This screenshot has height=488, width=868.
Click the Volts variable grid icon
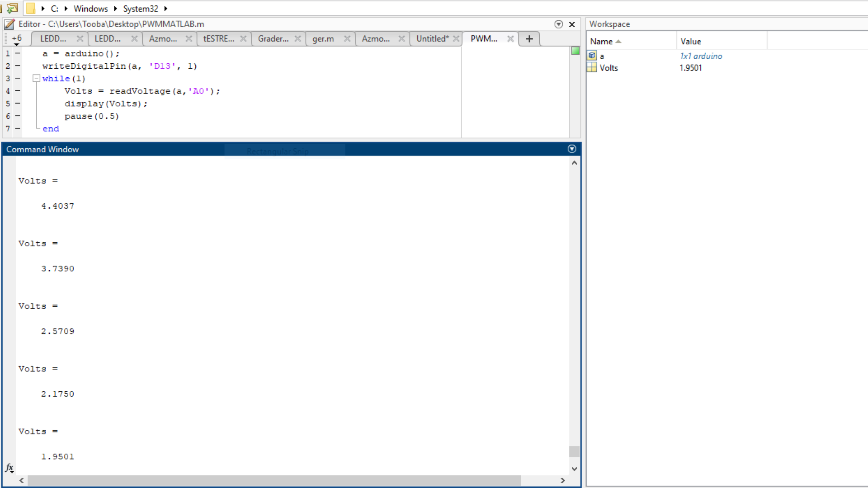(592, 68)
